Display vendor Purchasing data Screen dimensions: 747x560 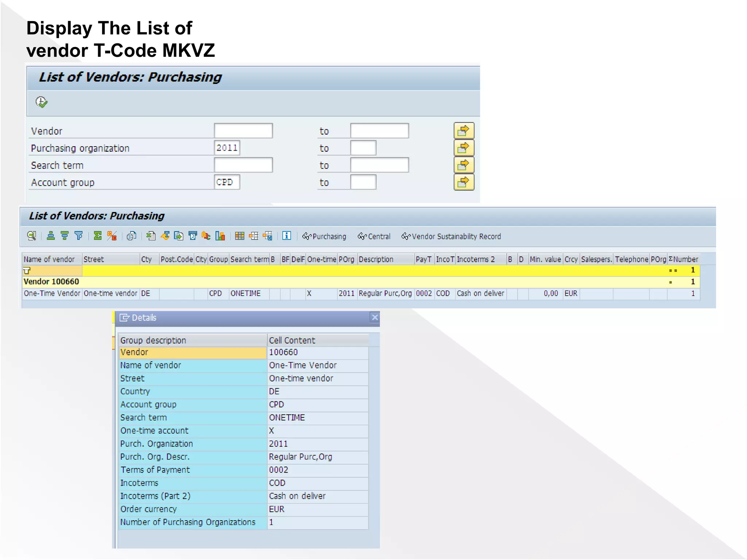(x=324, y=236)
